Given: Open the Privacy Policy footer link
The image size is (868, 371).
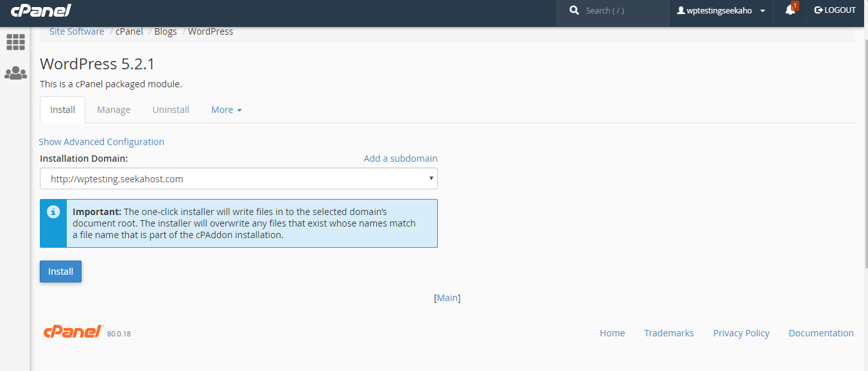Looking at the screenshot, I should [x=741, y=333].
